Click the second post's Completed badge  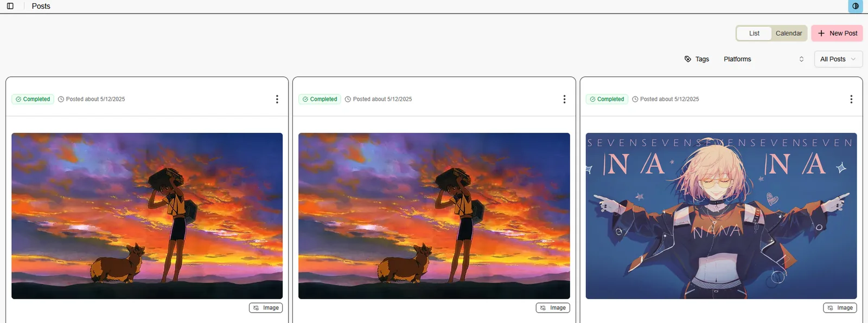click(320, 99)
